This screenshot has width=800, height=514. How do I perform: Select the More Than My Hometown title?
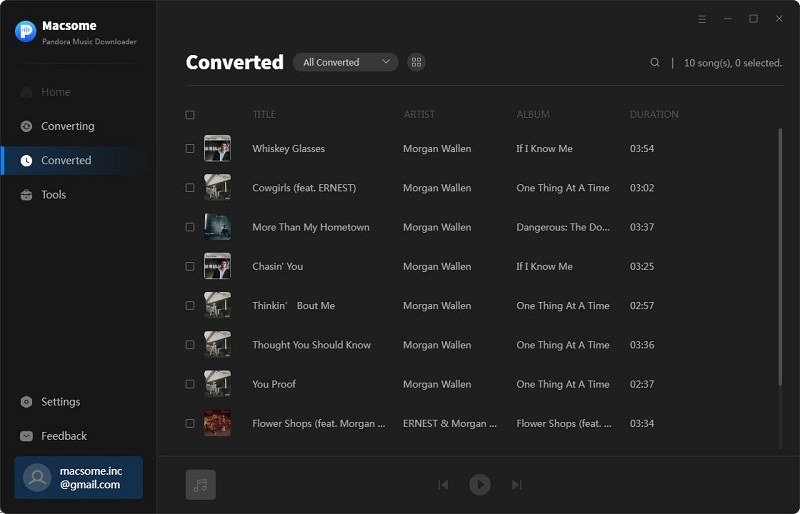click(x=311, y=227)
